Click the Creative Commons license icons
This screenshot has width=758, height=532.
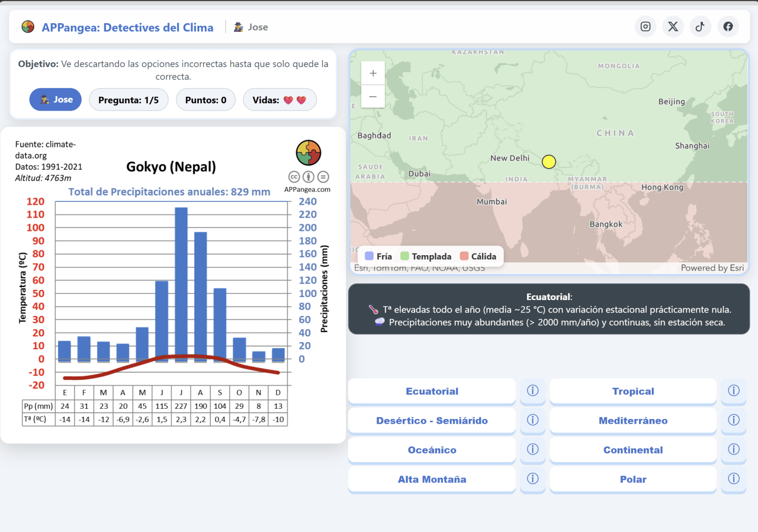click(308, 177)
